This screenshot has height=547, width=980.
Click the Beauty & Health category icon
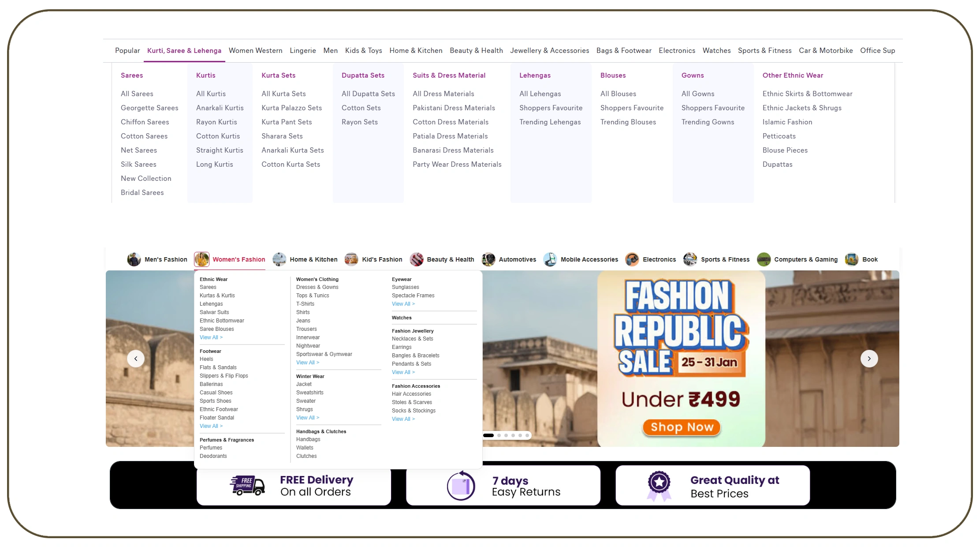tap(417, 259)
